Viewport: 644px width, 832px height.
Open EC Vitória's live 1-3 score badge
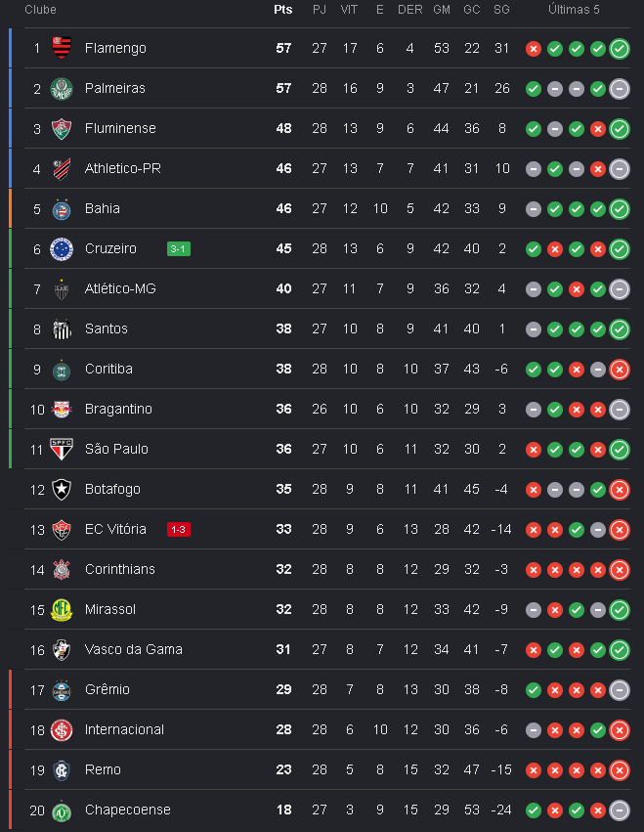click(x=179, y=529)
